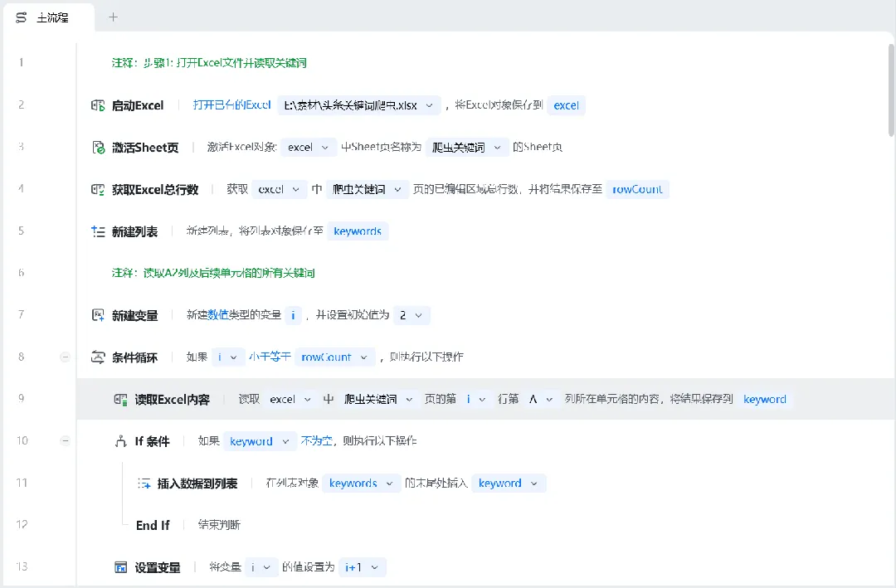Viewport: 896px width, 588px height.
Task: Click the 插入数据到列表 step icon
Action: [144, 484]
